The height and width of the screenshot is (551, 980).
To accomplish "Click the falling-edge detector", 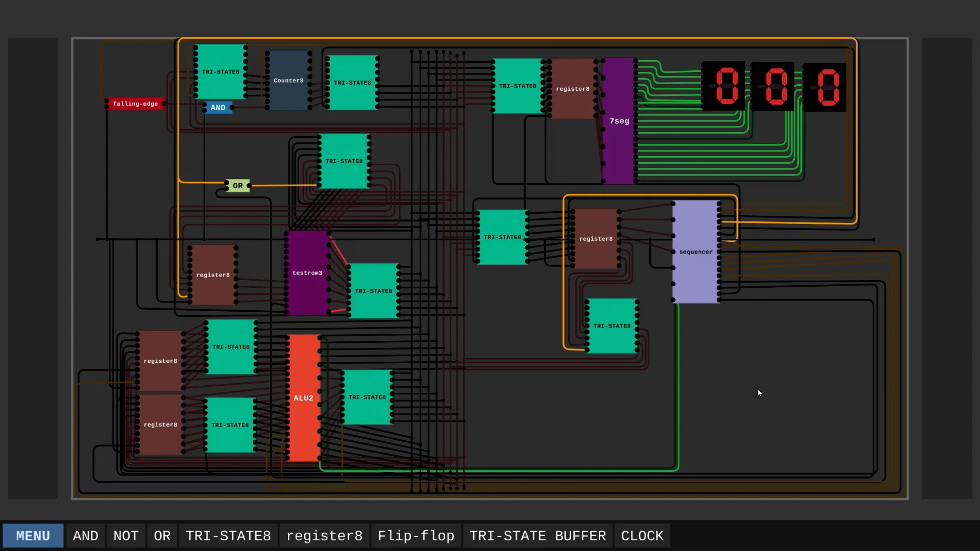I will pos(135,104).
